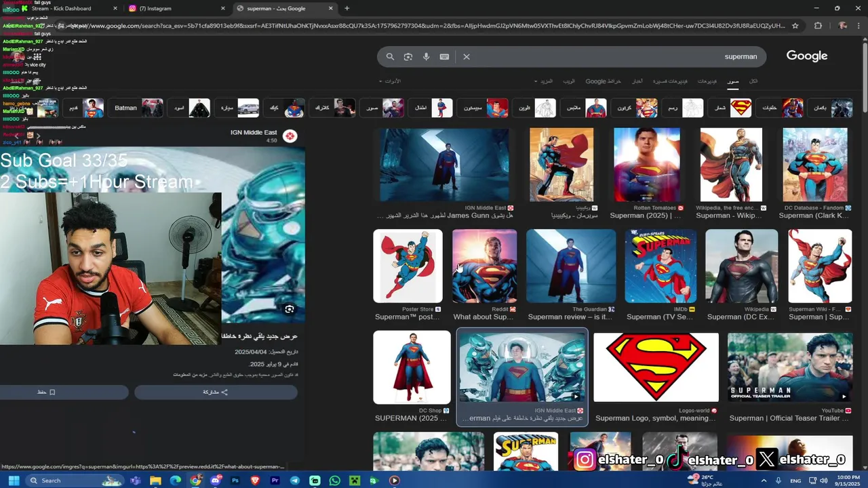Image resolution: width=868 pixels, height=488 pixels.
Task: Click the Superman - Wikipedia result title
Action: pos(730,216)
